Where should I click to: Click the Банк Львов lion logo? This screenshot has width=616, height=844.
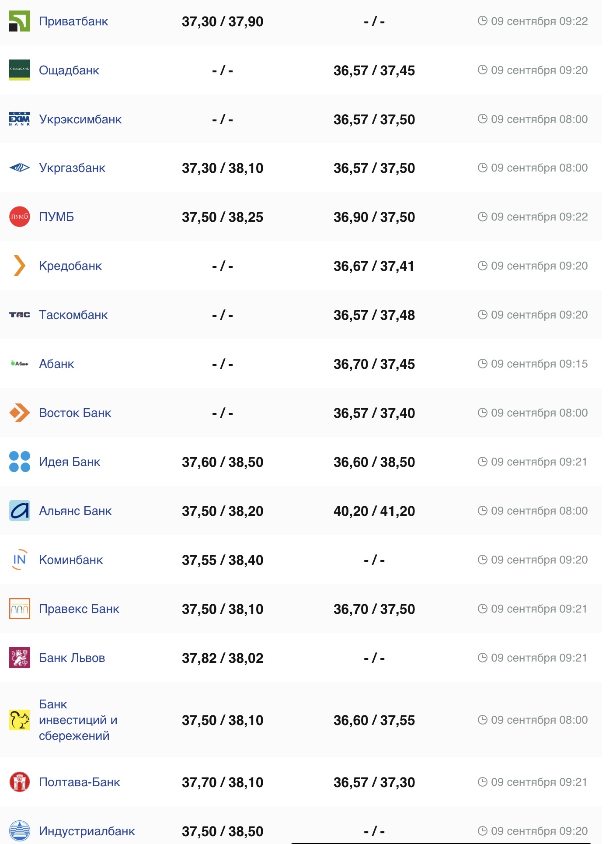click(x=20, y=658)
